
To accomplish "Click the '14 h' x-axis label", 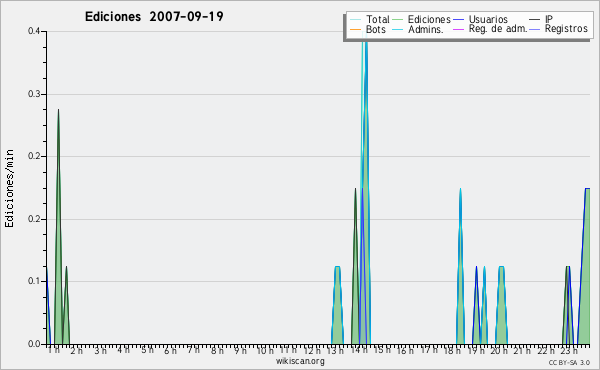I will 359,350.
